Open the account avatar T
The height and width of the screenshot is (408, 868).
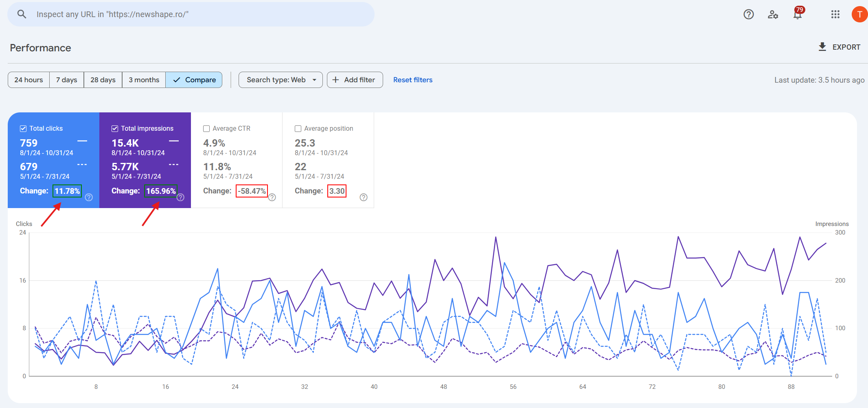859,14
